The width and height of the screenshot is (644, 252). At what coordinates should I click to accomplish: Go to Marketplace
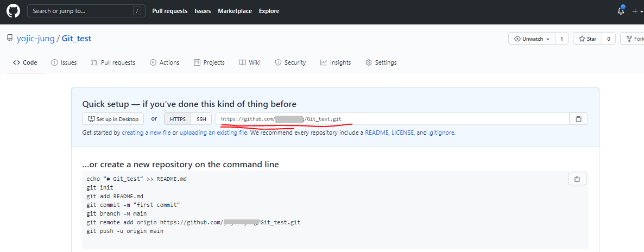[235, 11]
